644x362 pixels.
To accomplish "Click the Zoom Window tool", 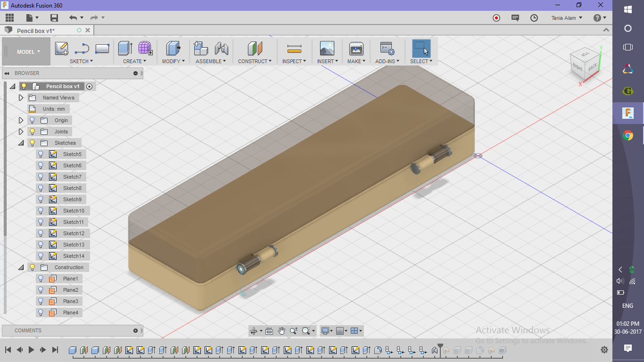I will pos(306,331).
